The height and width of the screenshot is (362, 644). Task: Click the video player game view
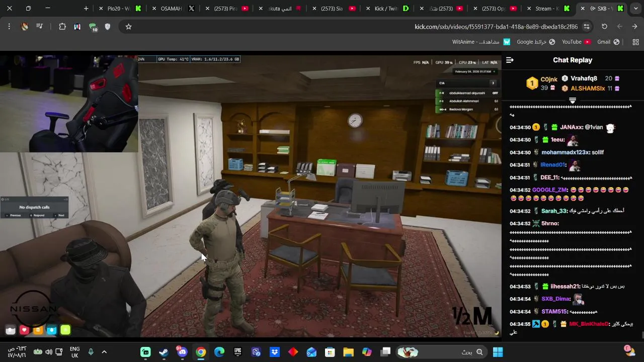pyautogui.click(x=251, y=196)
